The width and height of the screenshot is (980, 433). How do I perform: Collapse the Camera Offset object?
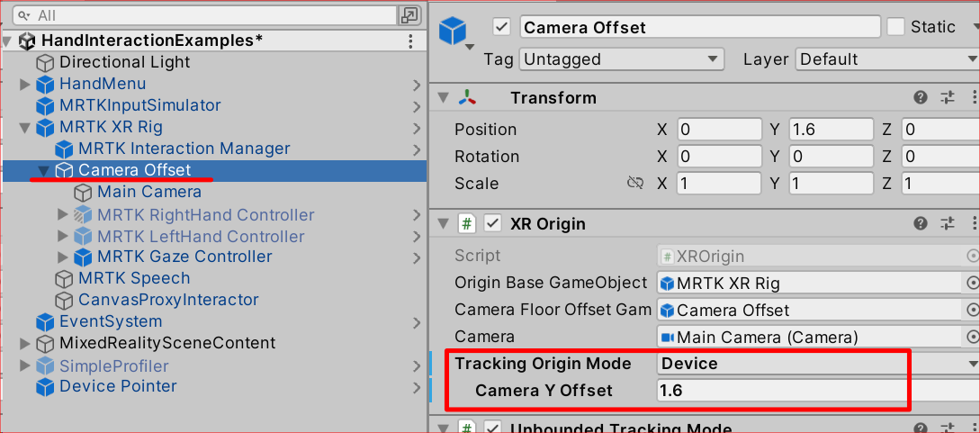44,170
